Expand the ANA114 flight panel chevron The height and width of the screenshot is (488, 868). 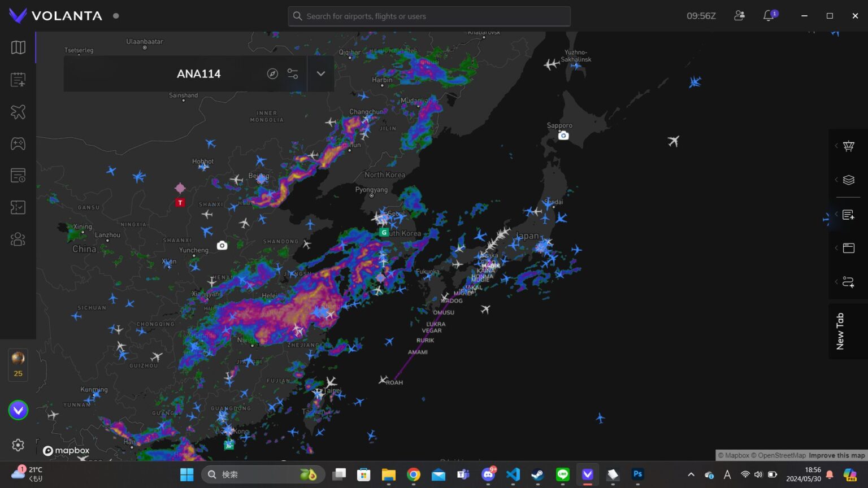pyautogui.click(x=320, y=74)
